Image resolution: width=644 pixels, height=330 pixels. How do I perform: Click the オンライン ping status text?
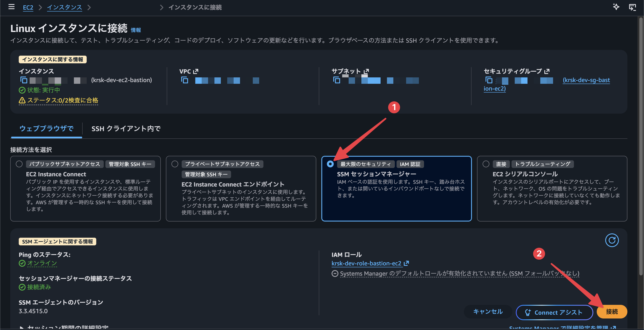[x=42, y=263]
